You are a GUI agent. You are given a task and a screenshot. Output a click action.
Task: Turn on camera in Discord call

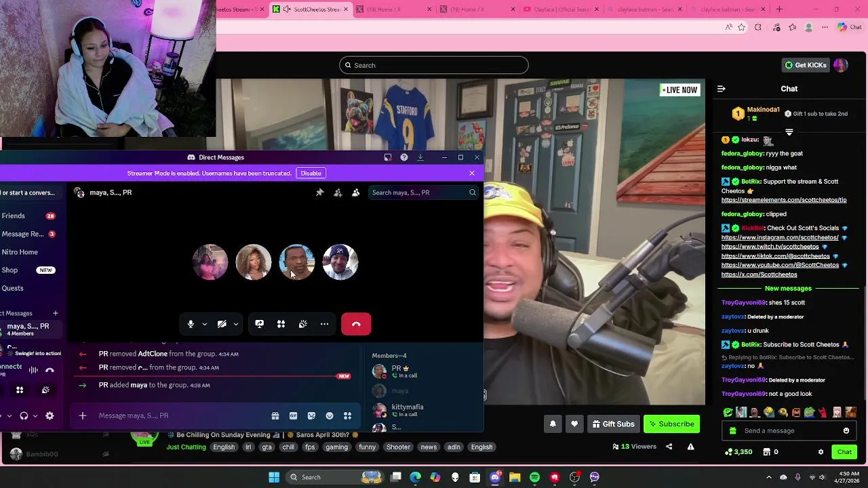pos(222,324)
